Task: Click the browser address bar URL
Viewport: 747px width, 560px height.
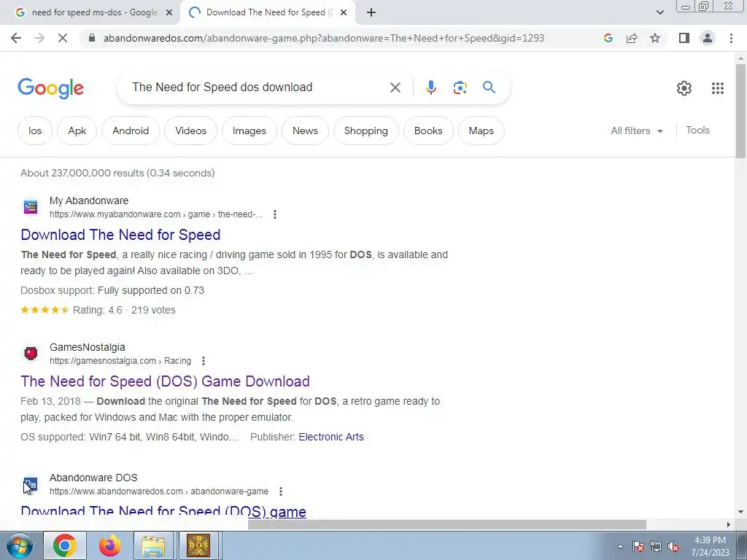Action: [323, 38]
